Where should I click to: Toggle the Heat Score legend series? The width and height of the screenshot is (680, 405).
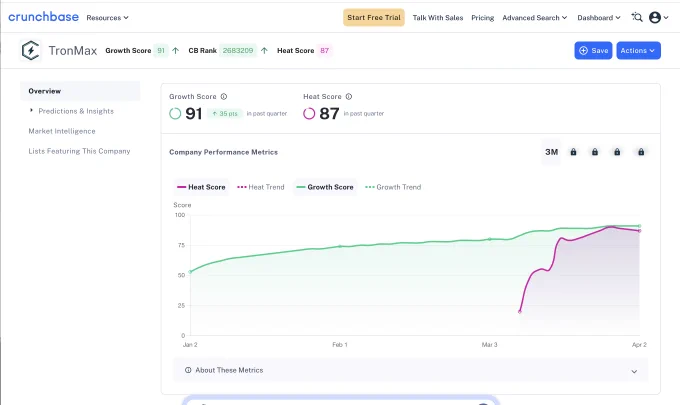201,187
